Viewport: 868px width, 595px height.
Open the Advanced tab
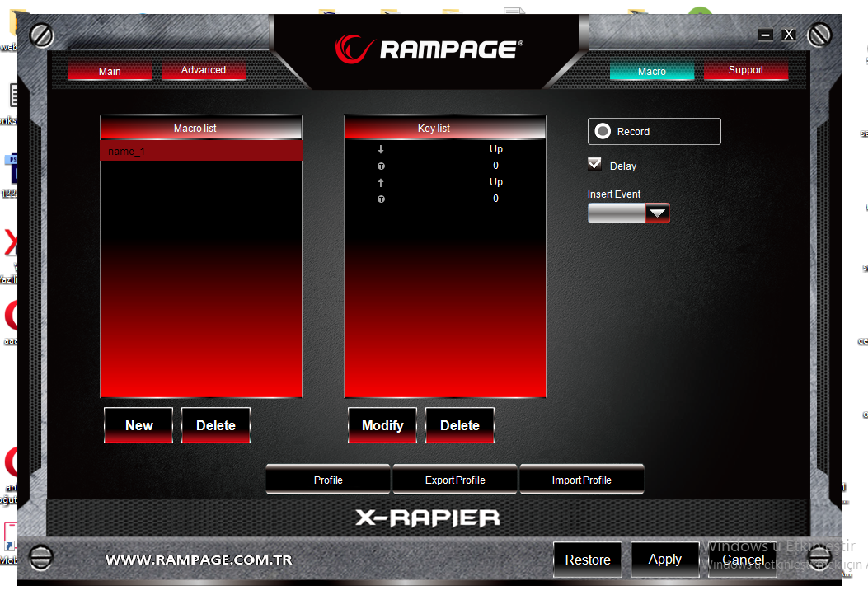[204, 70]
